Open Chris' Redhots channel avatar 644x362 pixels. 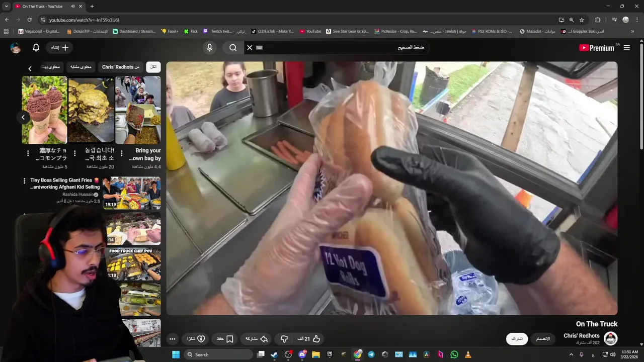610,339
